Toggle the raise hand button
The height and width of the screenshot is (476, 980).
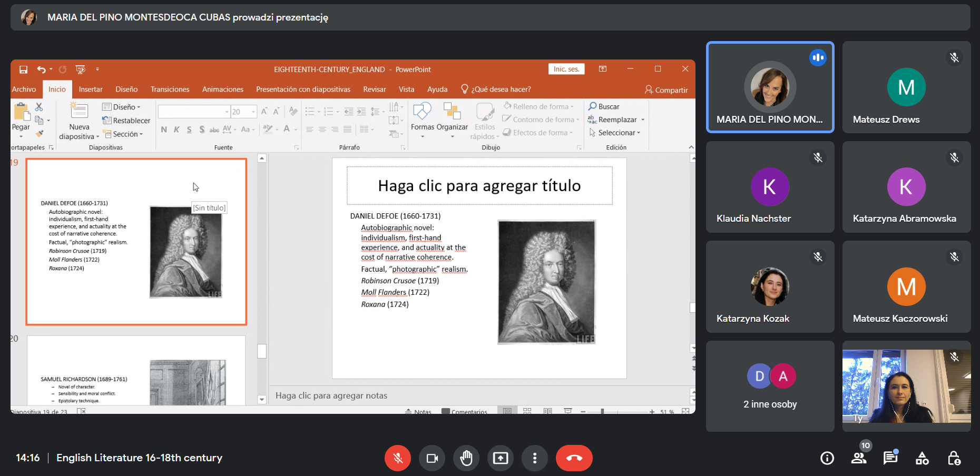coord(466,458)
